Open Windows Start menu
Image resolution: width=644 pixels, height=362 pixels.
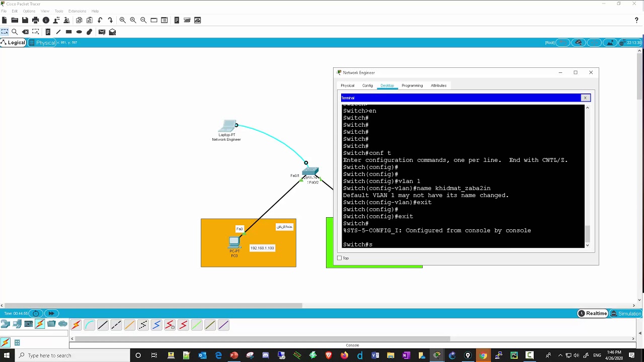point(7,355)
